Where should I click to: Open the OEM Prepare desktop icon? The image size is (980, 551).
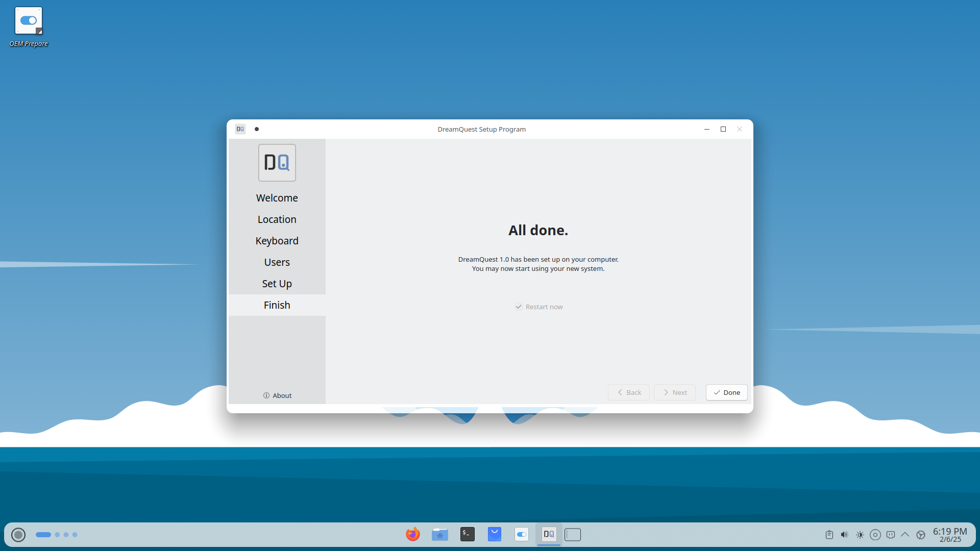tap(29, 21)
